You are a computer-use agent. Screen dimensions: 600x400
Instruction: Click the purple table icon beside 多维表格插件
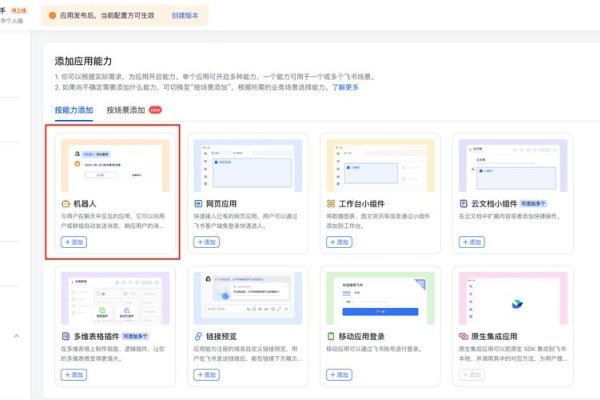pyautogui.click(x=65, y=336)
